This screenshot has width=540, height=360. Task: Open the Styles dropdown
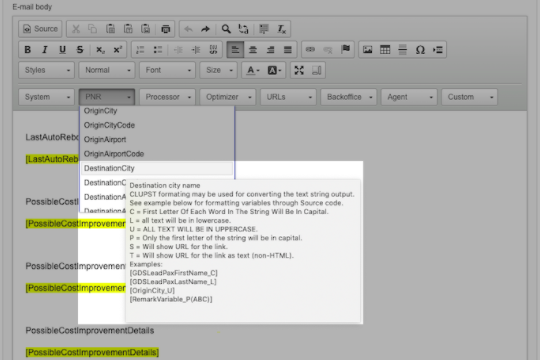click(46, 70)
